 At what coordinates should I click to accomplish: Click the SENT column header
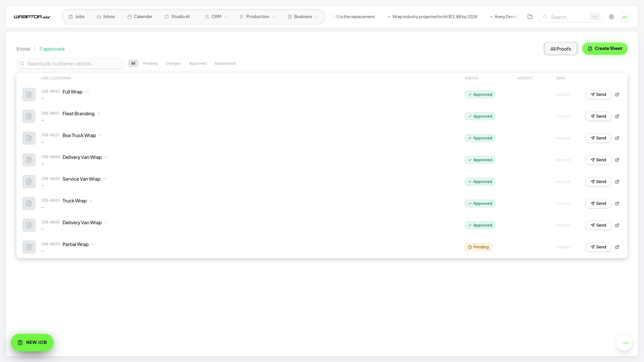tap(560, 78)
